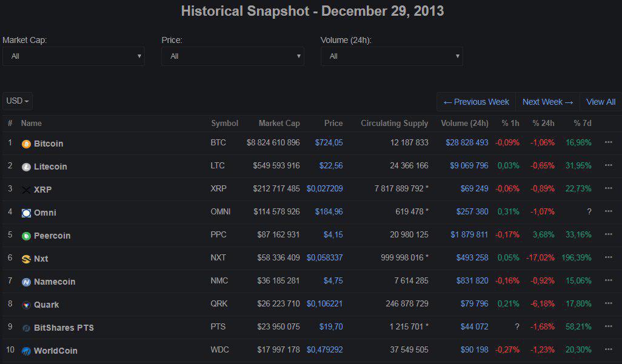The image size is (622, 364).
Task: Open the Bitcoin name link
Action: click(48, 144)
